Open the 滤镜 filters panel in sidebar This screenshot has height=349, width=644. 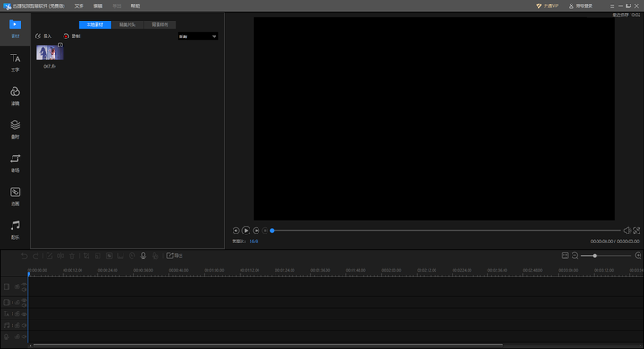(x=15, y=96)
